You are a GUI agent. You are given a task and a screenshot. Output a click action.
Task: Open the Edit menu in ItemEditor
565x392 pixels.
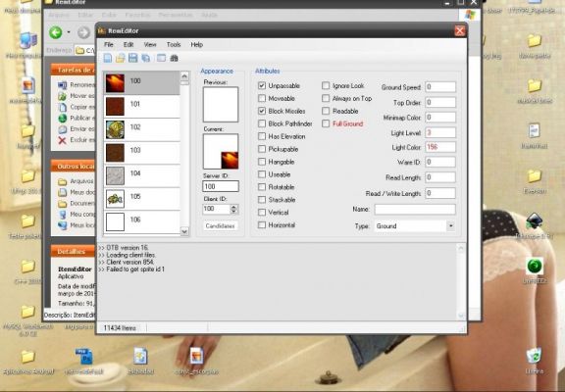pyautogui.click(x=128, y=45)
